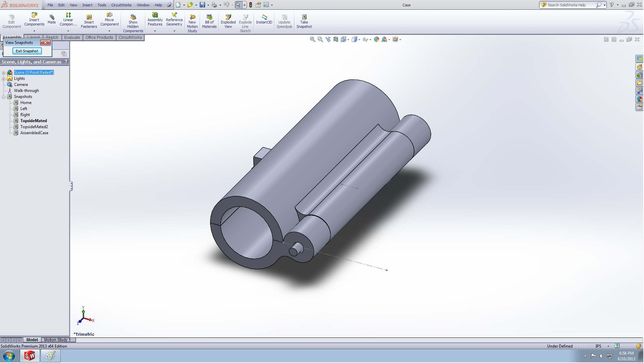
Task: Open the Assembly Features tool
Action: click(x=155, y=19)
